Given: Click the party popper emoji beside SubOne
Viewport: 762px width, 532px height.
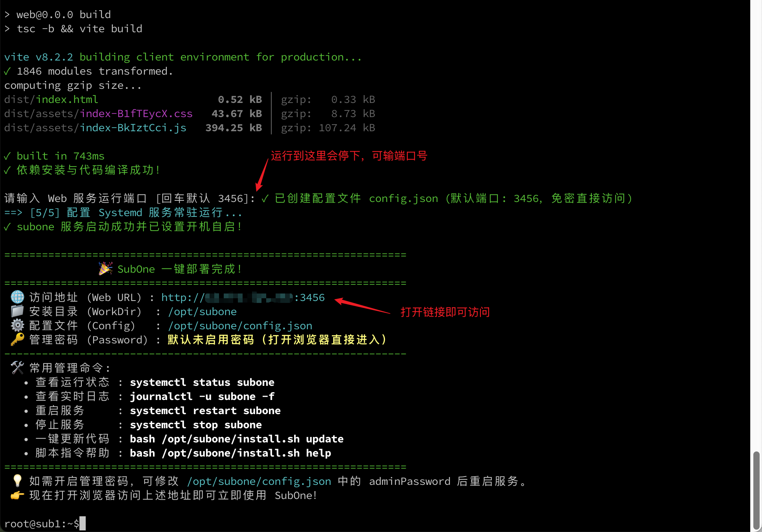Looking at the screenshot, I should point(105,269).
